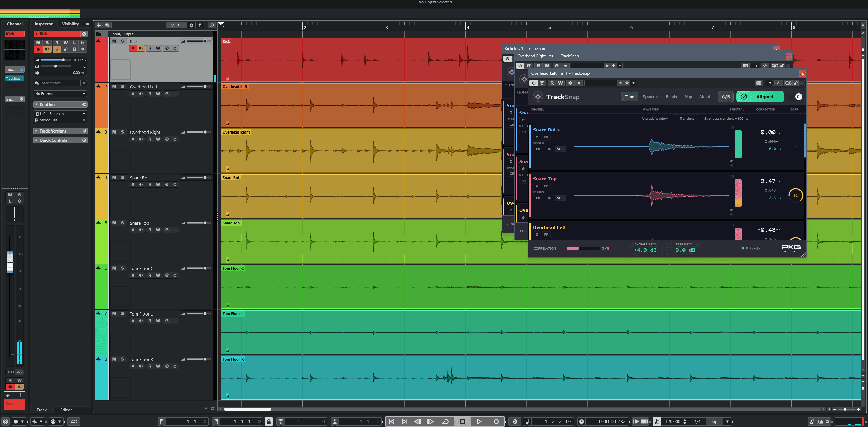Open the Tap tempo dropdown arrow
The image size is (868, 427).
click(727, 421)
